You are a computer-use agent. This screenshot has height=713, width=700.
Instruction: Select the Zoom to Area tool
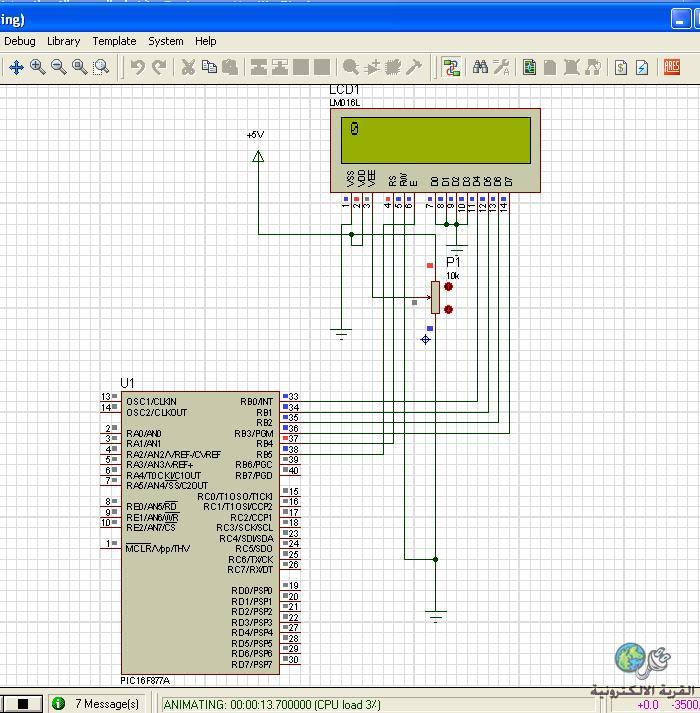click(101, 67)
